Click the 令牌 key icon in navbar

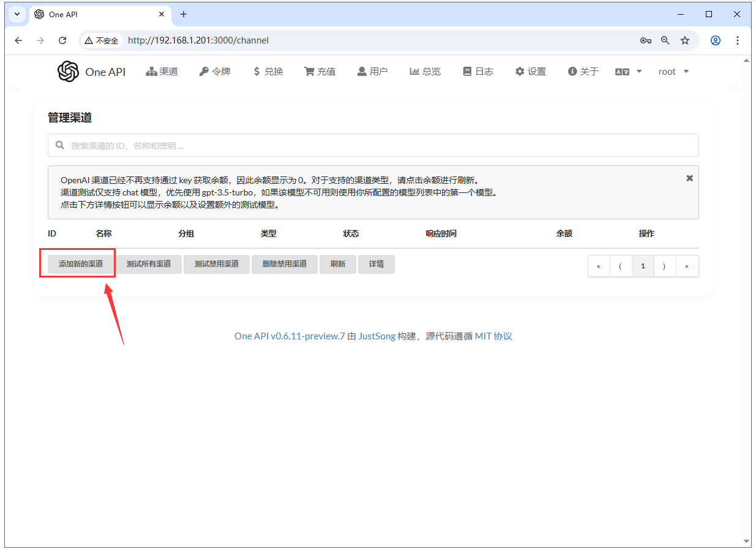pyautogui.click(x=203, y=71)
